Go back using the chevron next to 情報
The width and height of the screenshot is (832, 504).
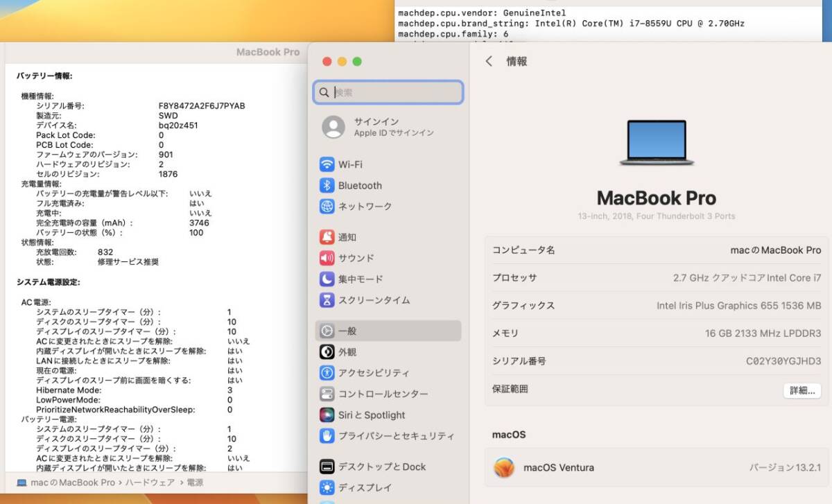click(x=489, y=61)
